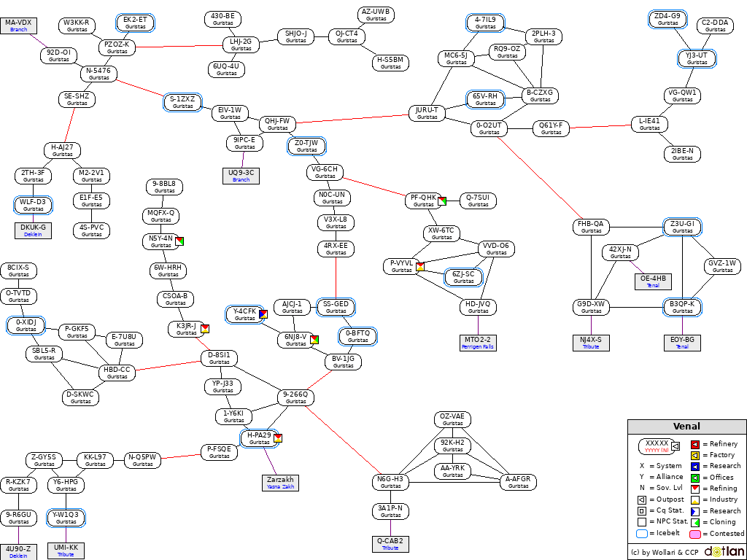Click station services icon next to Y-4CFK

pyautogui.click(x=263, y=314)
